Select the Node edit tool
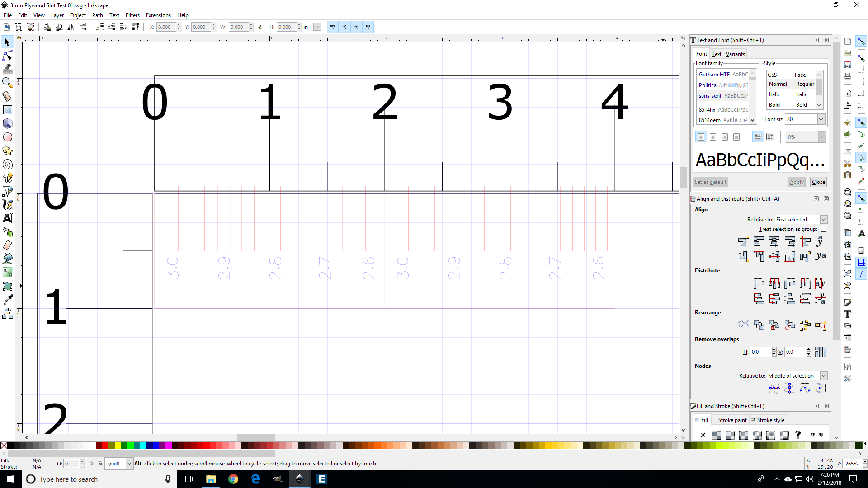868x488 pixels. [x=7, y=56]
